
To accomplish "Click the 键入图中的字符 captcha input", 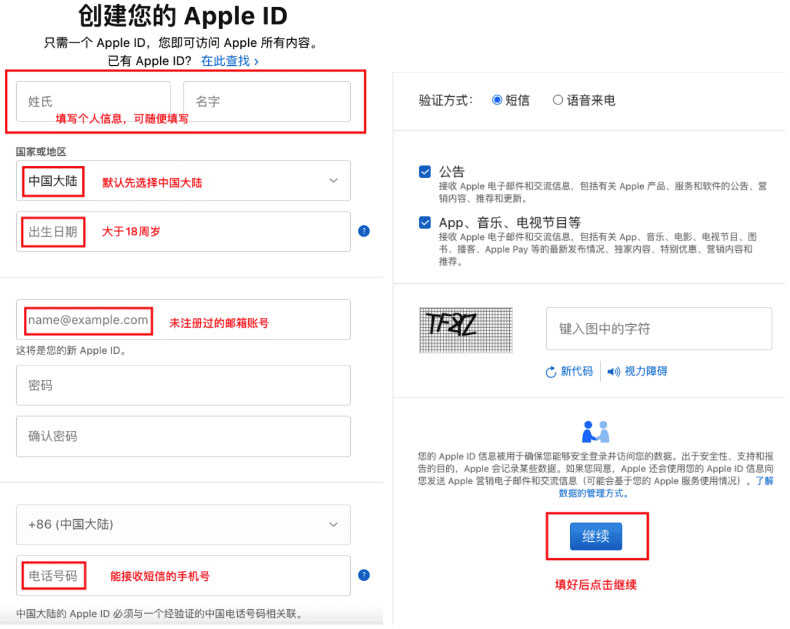I will point(659,329).
